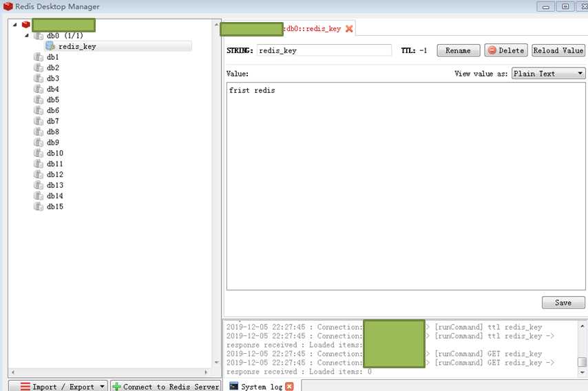Click the green plus icon for connecting

click(116, 386)
